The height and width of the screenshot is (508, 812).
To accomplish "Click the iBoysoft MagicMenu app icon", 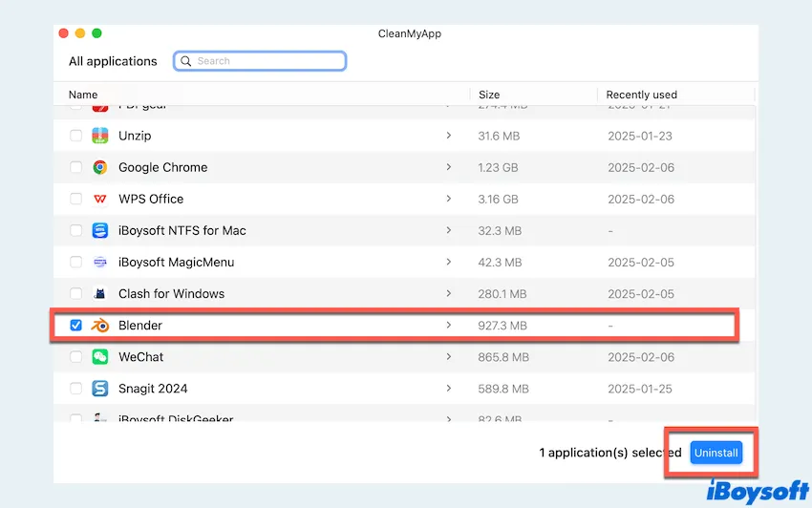I will [x=100, y=262].
